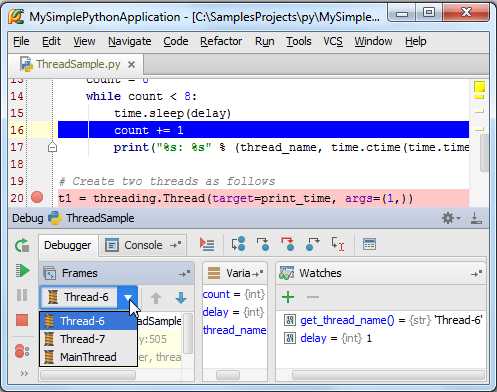
Task: Click Show Execution Point icon
Action: coord(207,245)
